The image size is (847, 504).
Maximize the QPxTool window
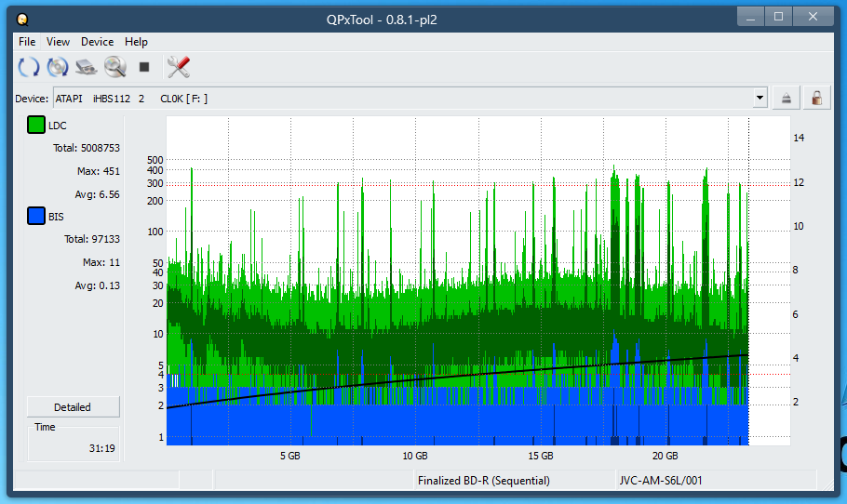tap(778, 16)
